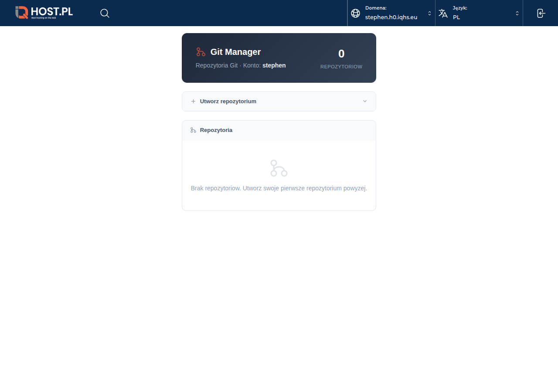Image resolution: width=558 pixels, height=392 pixels.
Task: Click the branch icon next to Repozytoria header
Action: (193, 129)
